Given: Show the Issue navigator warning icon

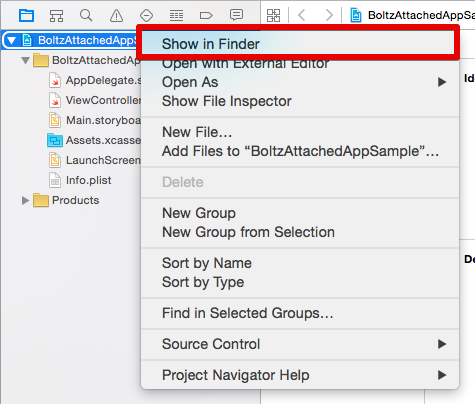Looking at the screenshot, I should (x=116, y=15).
